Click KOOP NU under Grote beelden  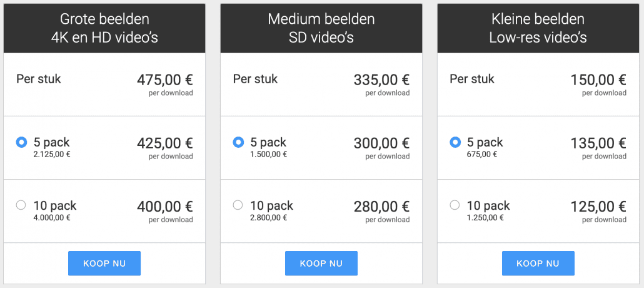[x=104, y=264]
